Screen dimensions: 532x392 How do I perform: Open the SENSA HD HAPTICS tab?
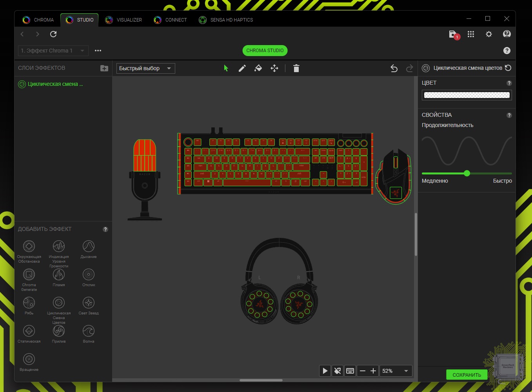coord(226,20)
